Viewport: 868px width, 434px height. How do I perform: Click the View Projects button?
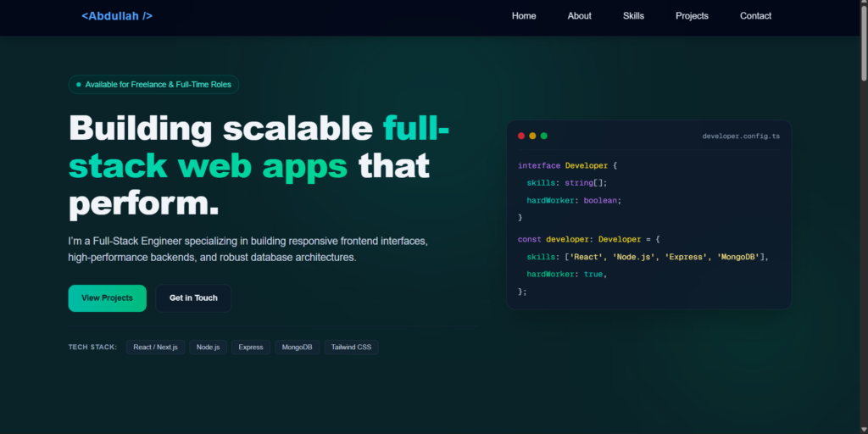tap(108, 298)
